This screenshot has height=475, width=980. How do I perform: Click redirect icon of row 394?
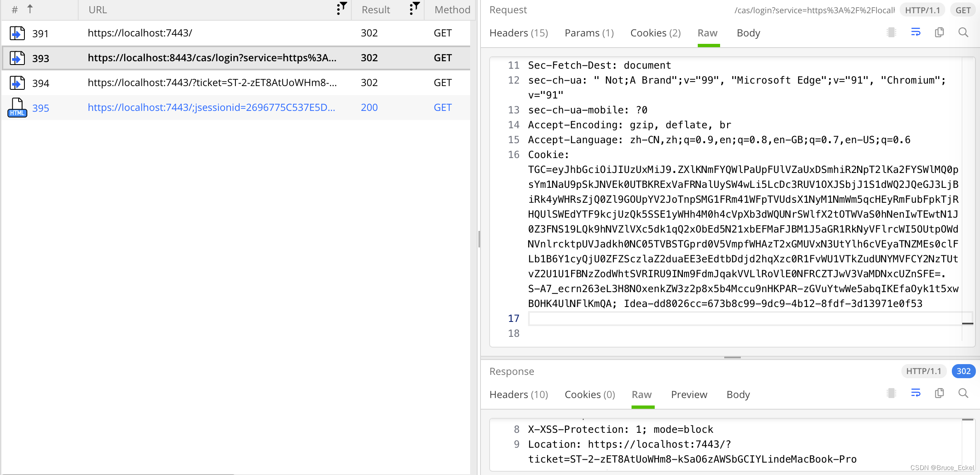point(17,83)
